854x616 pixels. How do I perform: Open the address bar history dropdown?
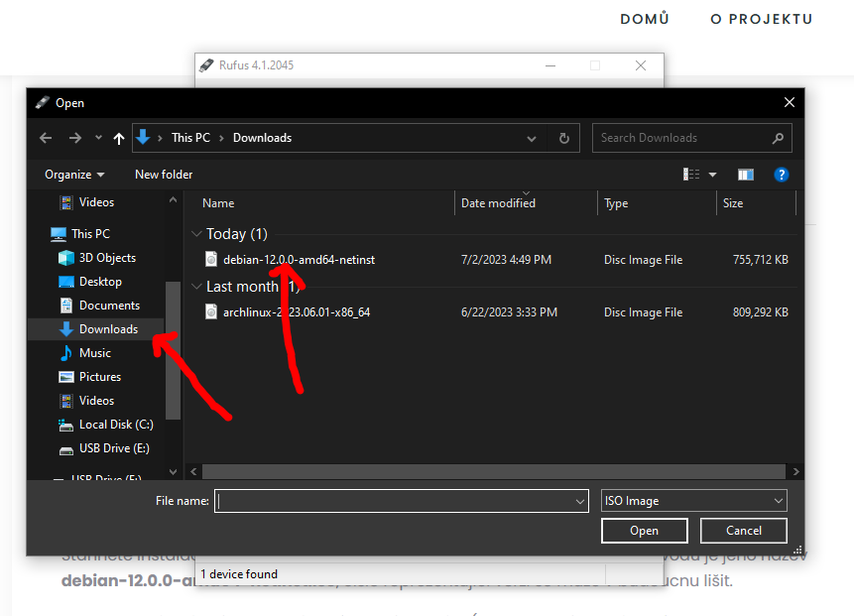tap(533, 138)
